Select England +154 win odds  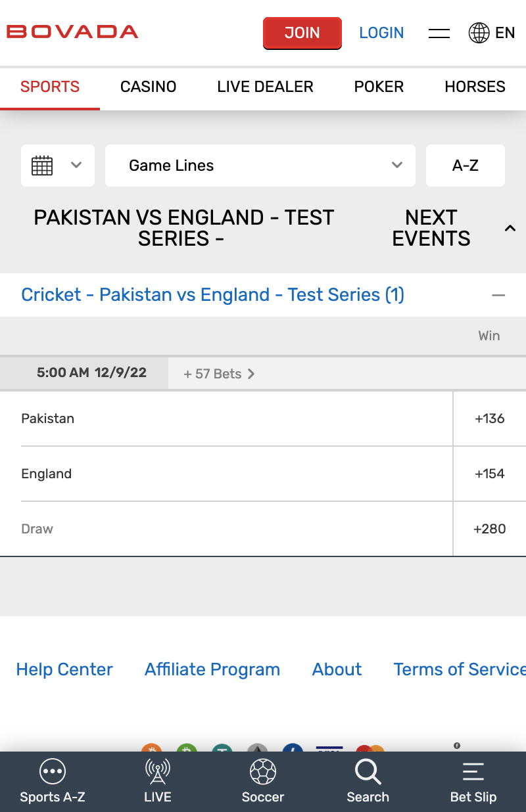(489, 474)
